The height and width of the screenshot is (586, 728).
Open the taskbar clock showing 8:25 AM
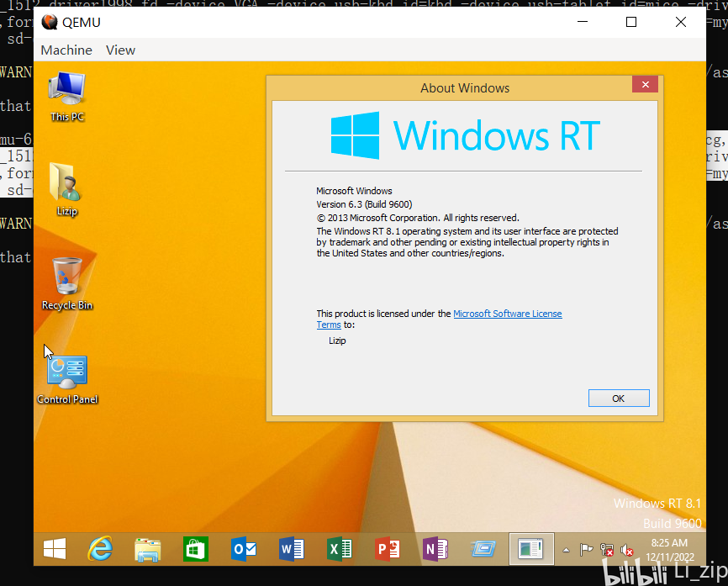coord(669,550)
